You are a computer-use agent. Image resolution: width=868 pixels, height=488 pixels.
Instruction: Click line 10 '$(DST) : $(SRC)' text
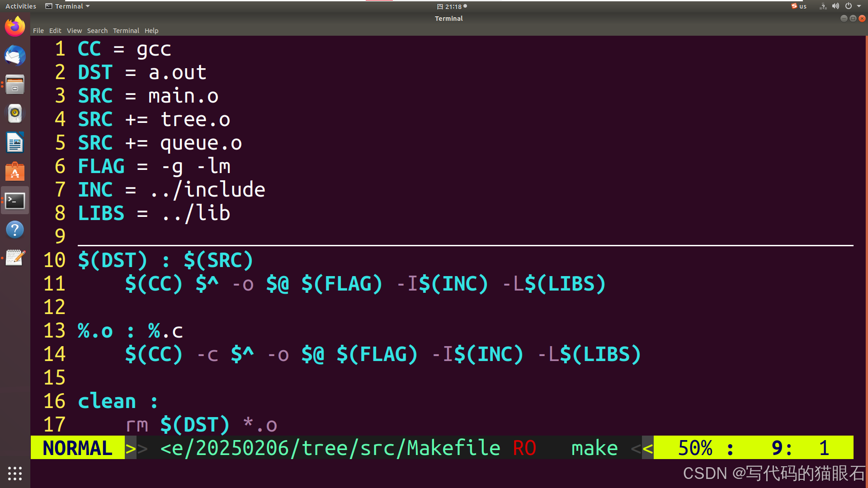click(165, 261)
